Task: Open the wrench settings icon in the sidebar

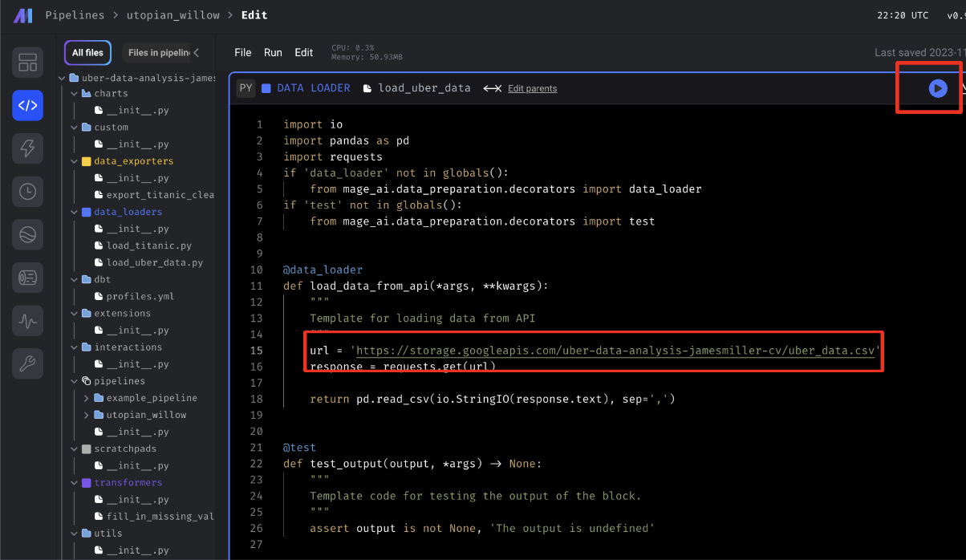Action: 27,363
